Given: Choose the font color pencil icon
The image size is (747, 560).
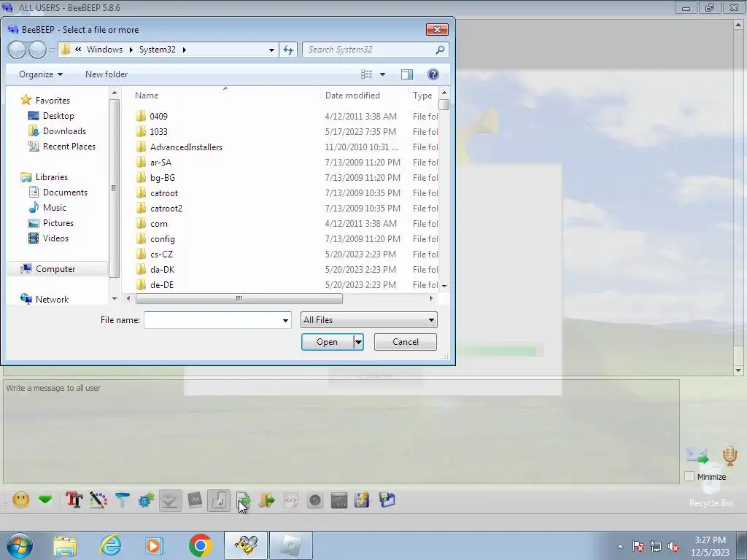Looking at the screenshot, I should [x=98, y=500].
